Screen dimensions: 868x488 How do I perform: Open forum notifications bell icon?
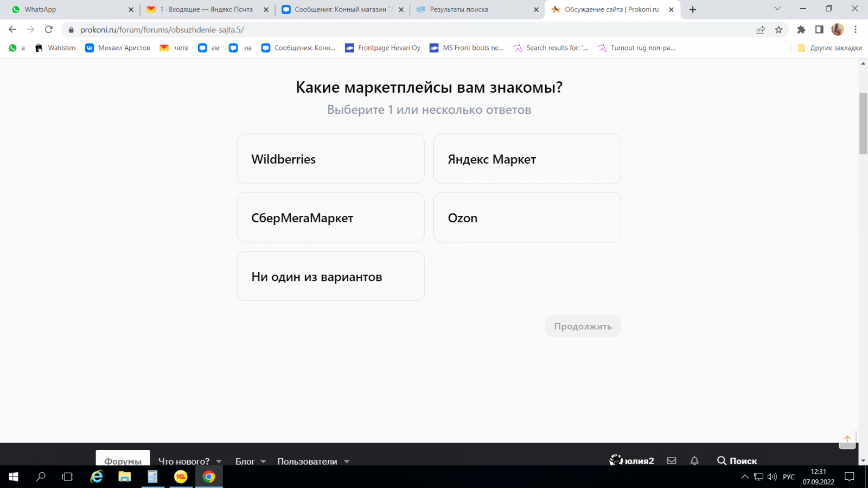coord(694,460)
